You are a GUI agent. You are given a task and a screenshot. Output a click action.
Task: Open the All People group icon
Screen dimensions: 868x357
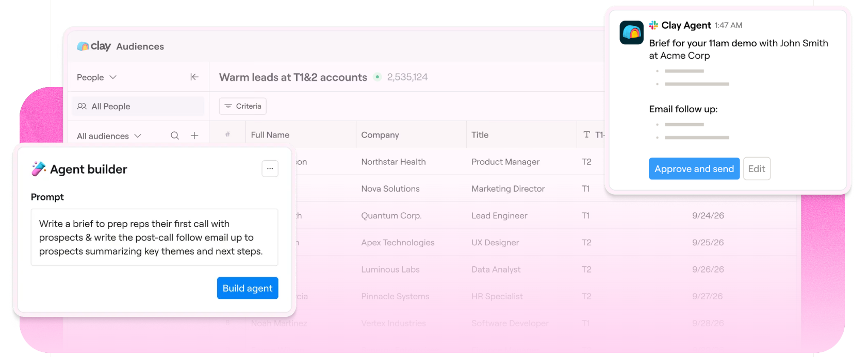pos(81,106)
